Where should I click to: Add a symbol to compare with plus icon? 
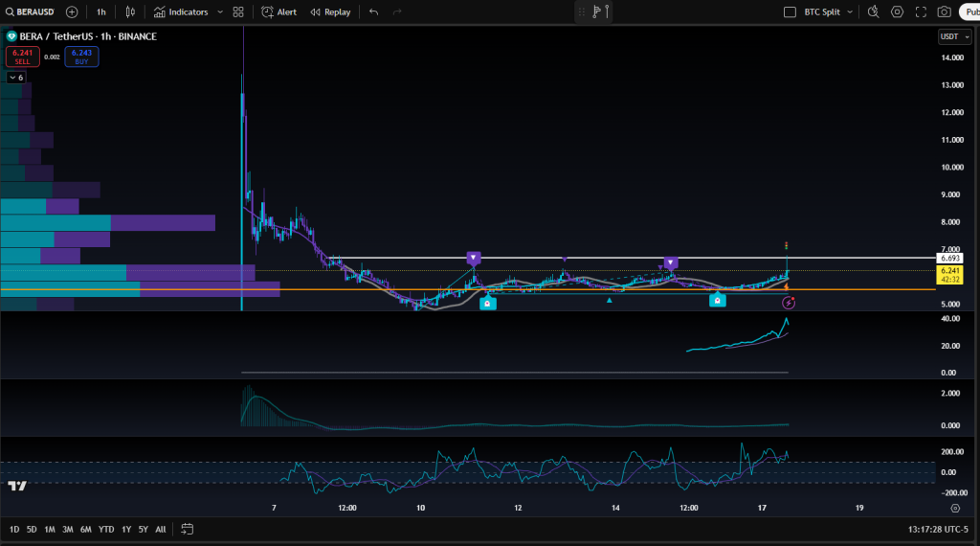72,11
